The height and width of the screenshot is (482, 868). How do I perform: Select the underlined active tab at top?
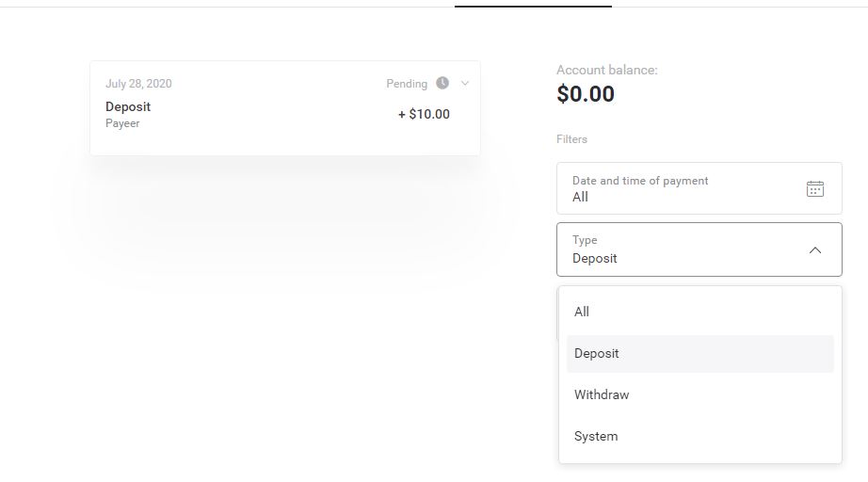(533, 5)
